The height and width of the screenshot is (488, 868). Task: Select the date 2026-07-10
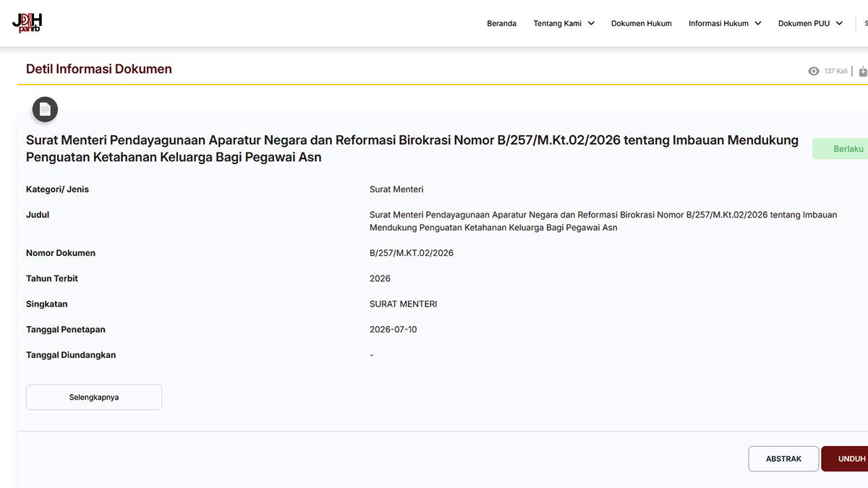(393, 330)
